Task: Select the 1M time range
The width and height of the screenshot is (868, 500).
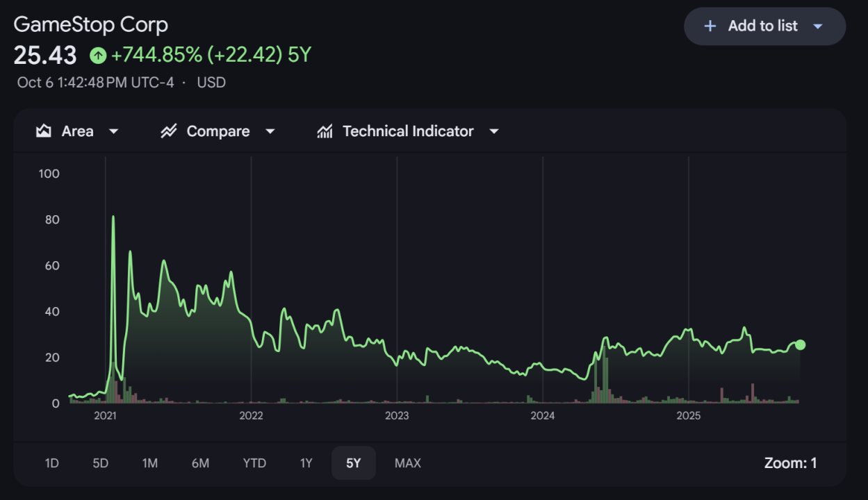Action: click(x=150, y=463)
